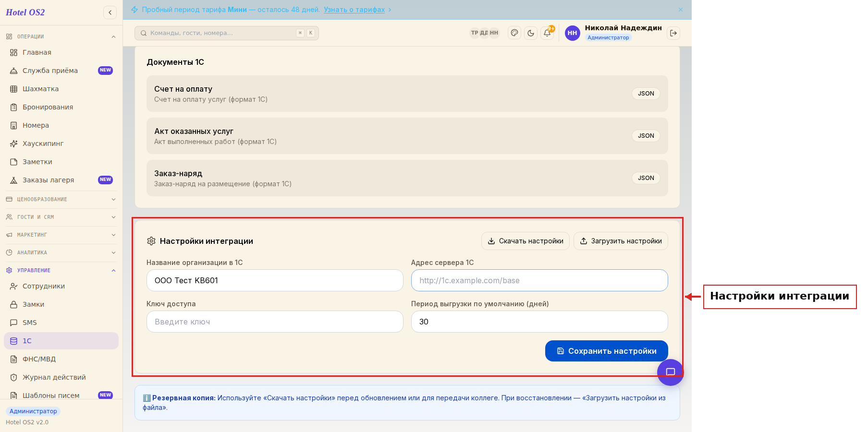Download JSON for Акт оказанных услуг
Viewport: 868px width, 432px height.
tap(646, 136)
